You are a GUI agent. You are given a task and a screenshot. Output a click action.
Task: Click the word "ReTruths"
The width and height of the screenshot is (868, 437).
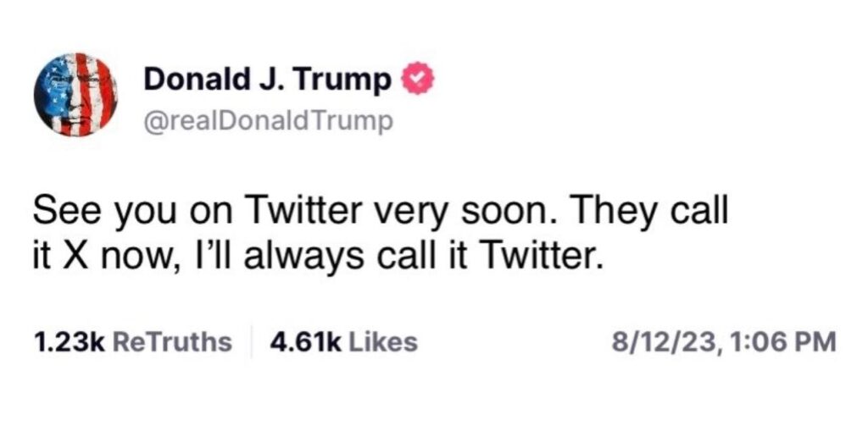(x=172, y=342)
